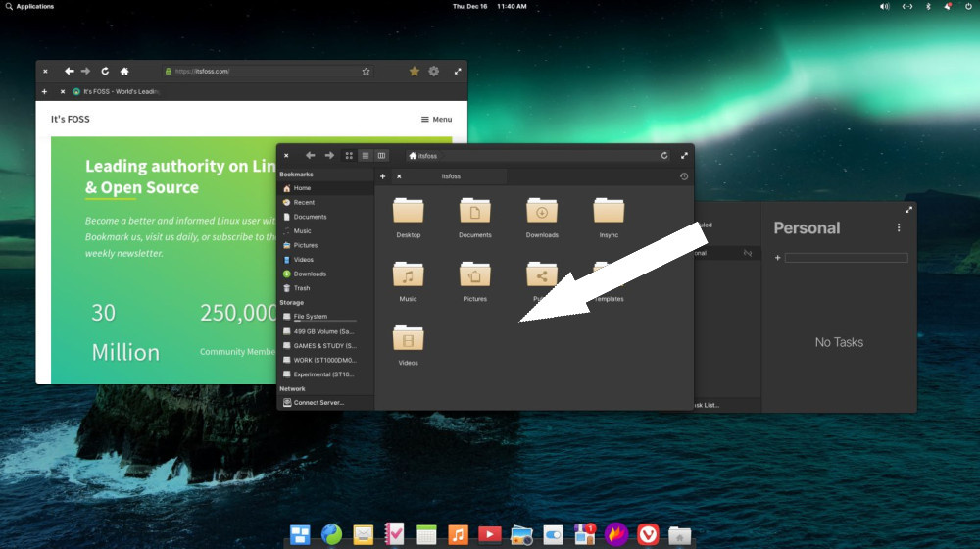Collapse the Storage section header
980x549 pixels.
pyautogui.click(x=291, y=303)
